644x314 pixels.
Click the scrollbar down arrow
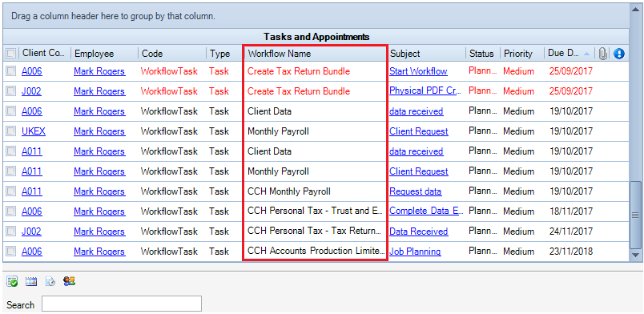(x=636, y=256)
